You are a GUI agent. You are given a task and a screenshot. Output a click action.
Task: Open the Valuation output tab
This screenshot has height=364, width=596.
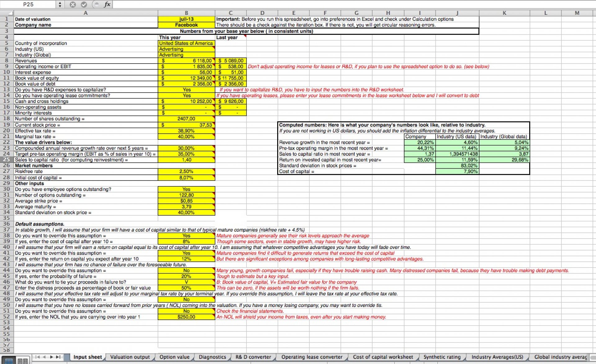(130, 357)
